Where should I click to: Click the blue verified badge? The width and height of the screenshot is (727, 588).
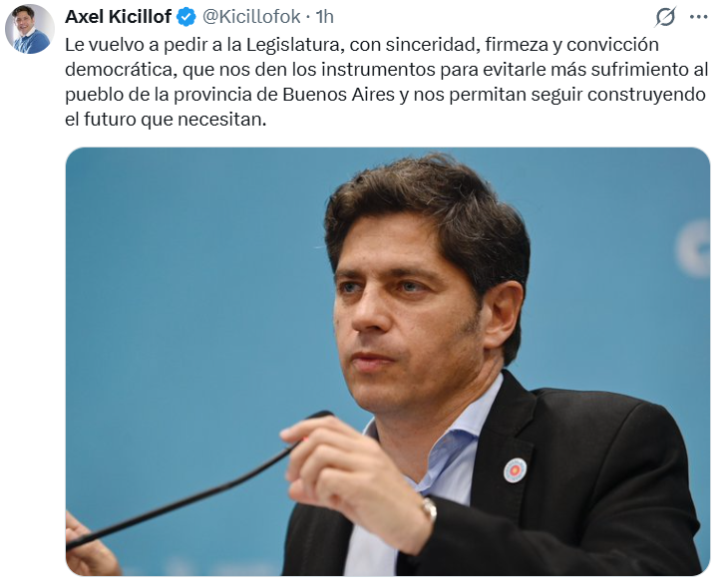click(185, 18)
